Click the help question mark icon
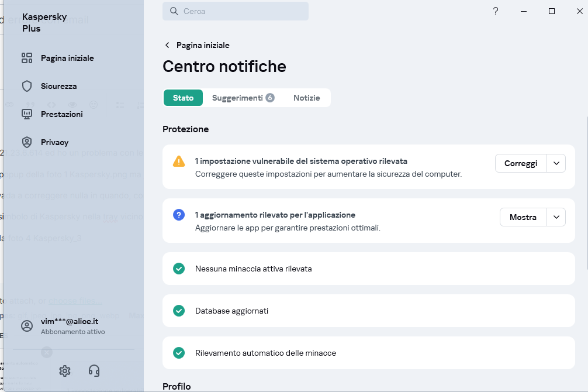 (x=496, y=11)
